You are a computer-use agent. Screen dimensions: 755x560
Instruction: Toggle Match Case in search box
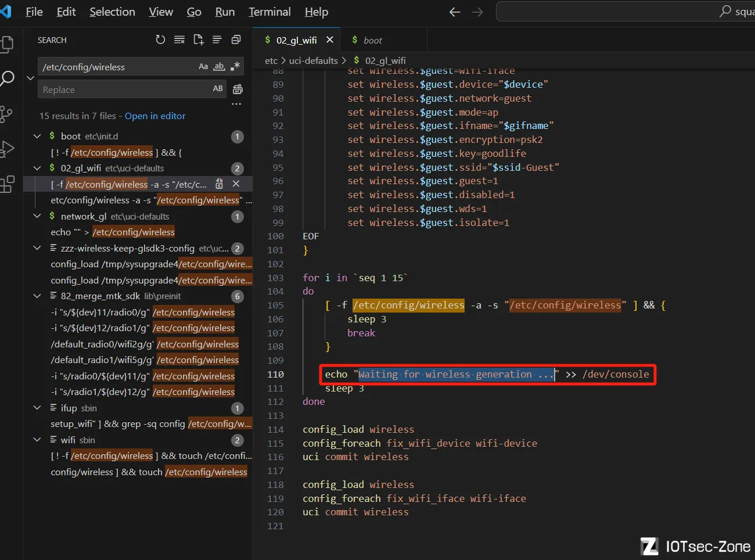coord(203,66)
